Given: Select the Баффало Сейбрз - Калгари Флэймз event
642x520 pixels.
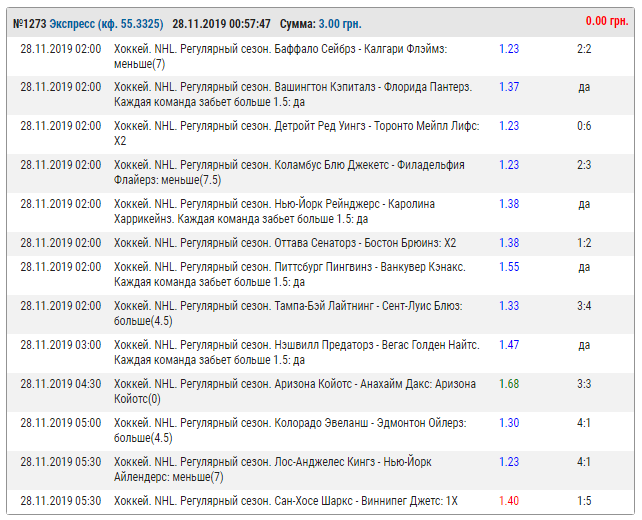Looking at the screenshot, I should 280,57.
